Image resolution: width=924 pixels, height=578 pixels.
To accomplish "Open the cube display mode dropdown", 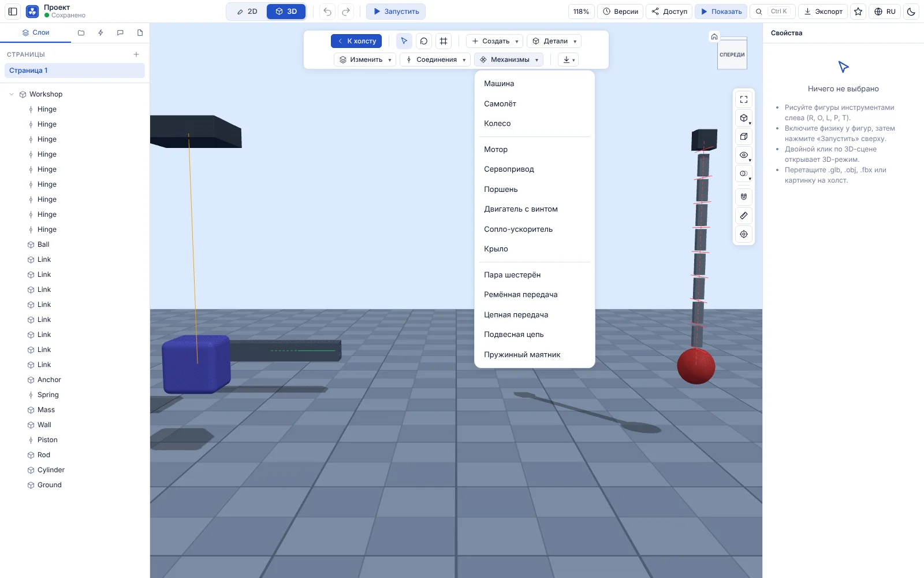I will coord(744,118).
